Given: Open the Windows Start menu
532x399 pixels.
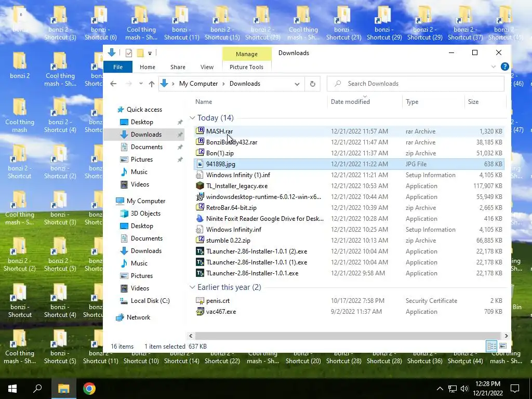Looking at the screenshot, I should (x=12, y=389).
